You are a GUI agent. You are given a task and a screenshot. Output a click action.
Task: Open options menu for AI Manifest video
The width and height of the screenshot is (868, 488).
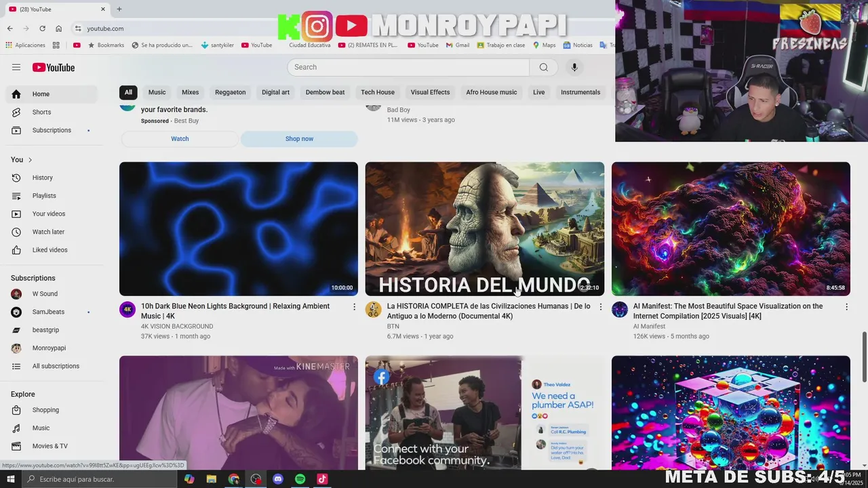846,307
